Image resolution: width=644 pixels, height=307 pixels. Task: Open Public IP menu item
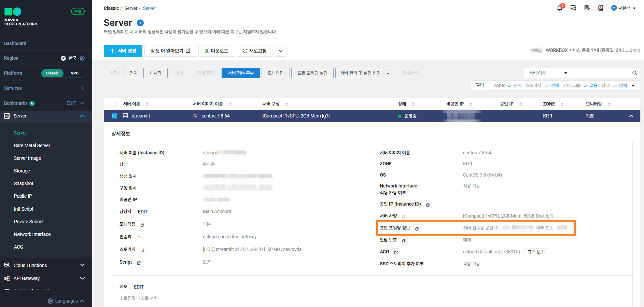(x=23, y=196)
